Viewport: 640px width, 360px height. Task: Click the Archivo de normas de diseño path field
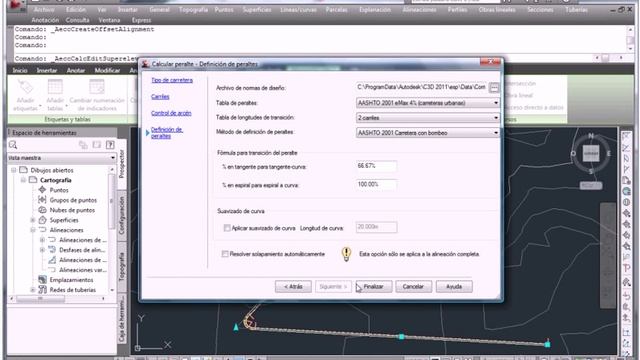click(x=422, y=87)
